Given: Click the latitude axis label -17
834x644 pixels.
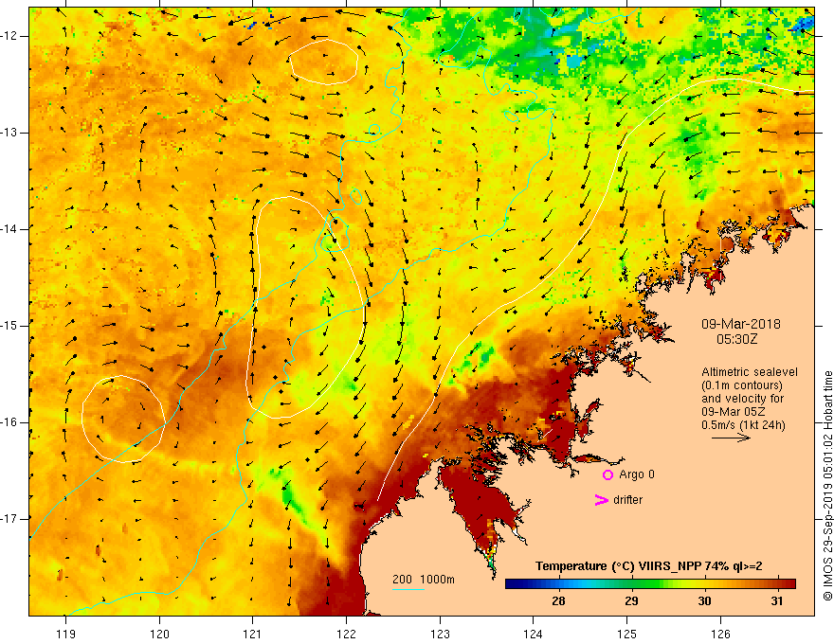Looking at the screenshot, I should point(10,519).
